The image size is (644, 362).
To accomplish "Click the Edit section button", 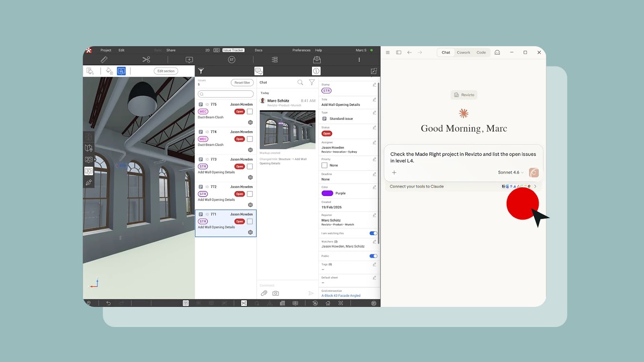I will pyautogui.click(x=166, y=71).
